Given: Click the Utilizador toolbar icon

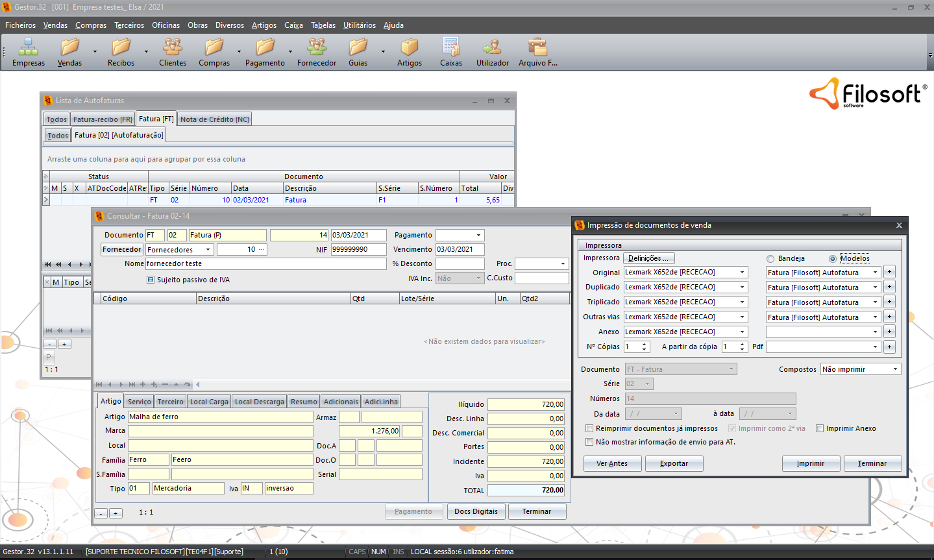Looking at the screenshot, I should coord(493,52).
